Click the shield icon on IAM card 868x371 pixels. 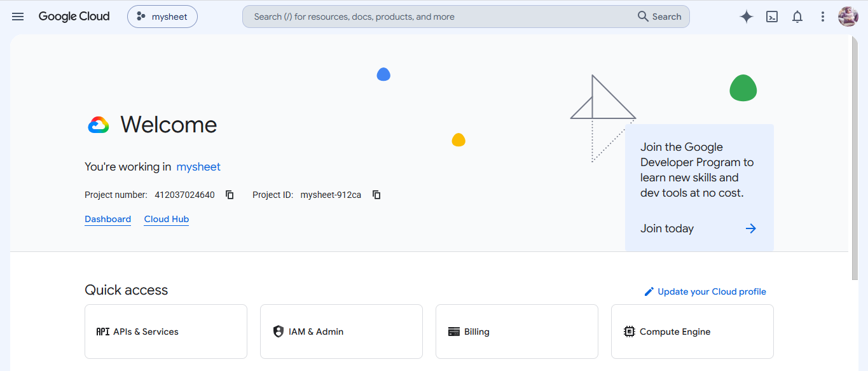click(x=278, y=332)
